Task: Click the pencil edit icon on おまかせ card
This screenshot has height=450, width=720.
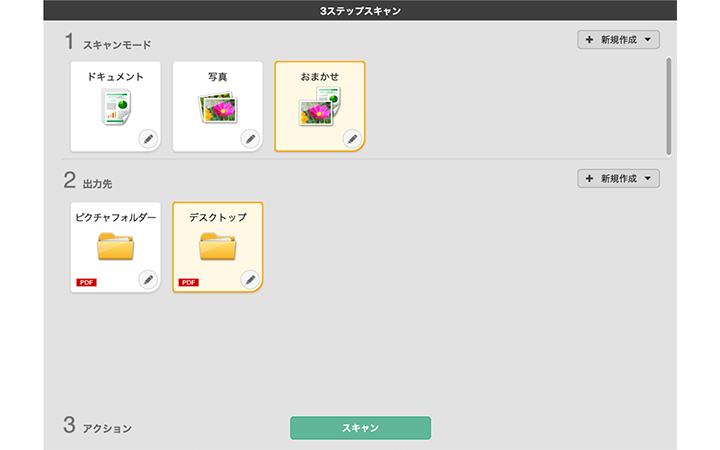Action: point(351,139)
